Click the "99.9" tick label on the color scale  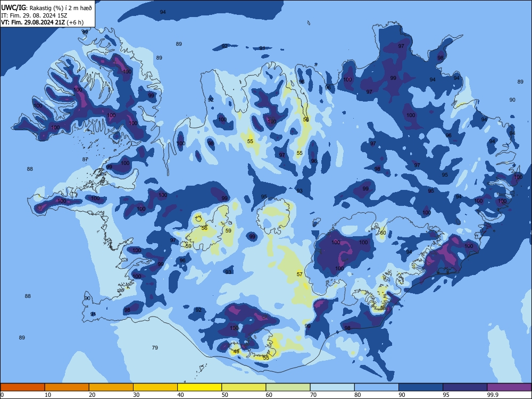[x=493, y=395]
